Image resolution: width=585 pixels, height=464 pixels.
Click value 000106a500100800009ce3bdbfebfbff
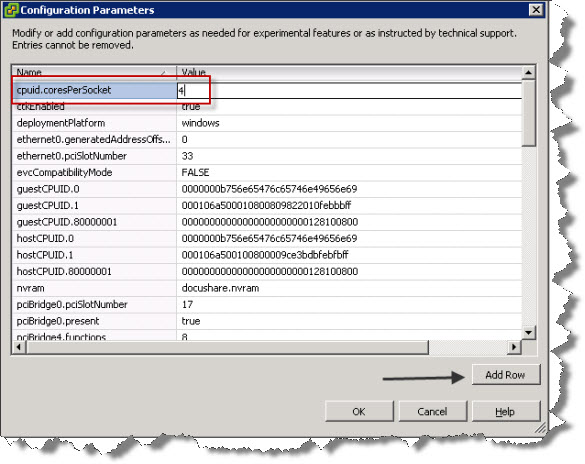[x=349, y=255]
